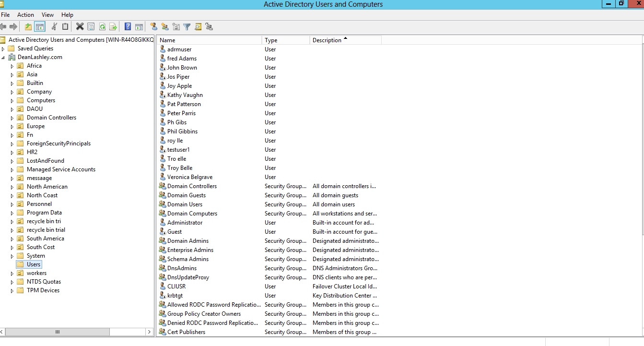The width and height of the screenshot is (644, 346).
Task: Expand the Domain Controllers tree node
Action: click(x=12, y=118)
